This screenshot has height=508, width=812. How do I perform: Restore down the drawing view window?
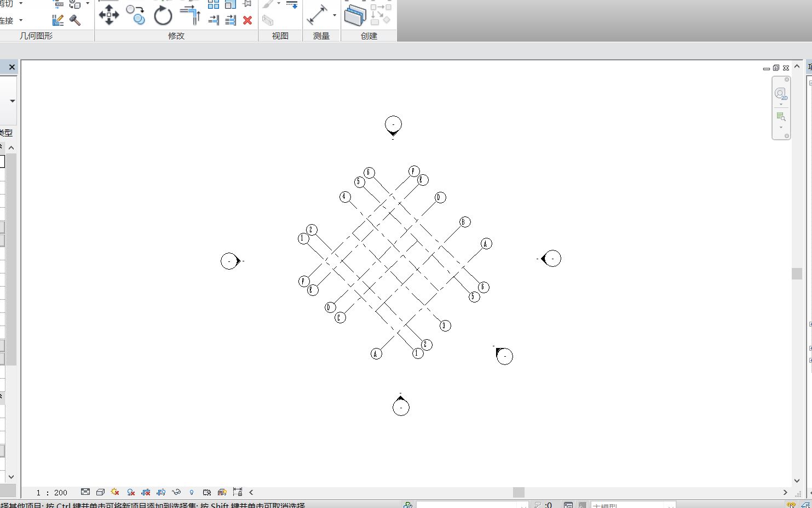click(x=776, y=68)
